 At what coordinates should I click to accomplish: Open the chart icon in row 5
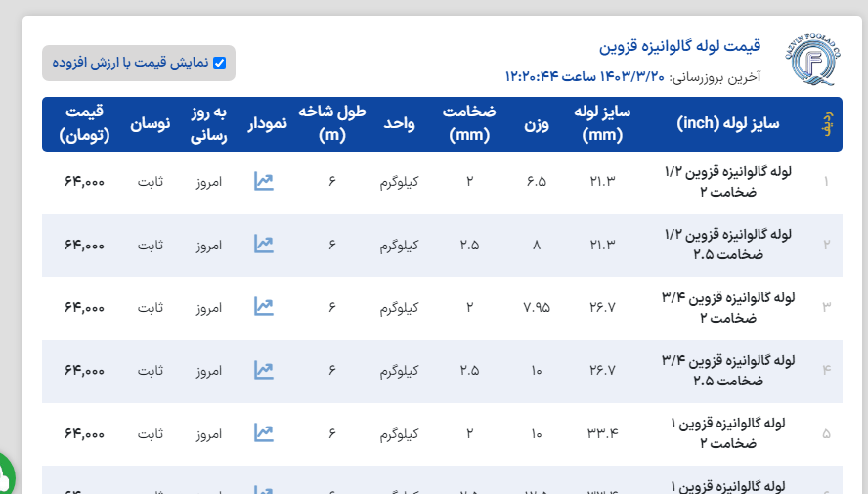pyautogui.click(x=263, y=431)
